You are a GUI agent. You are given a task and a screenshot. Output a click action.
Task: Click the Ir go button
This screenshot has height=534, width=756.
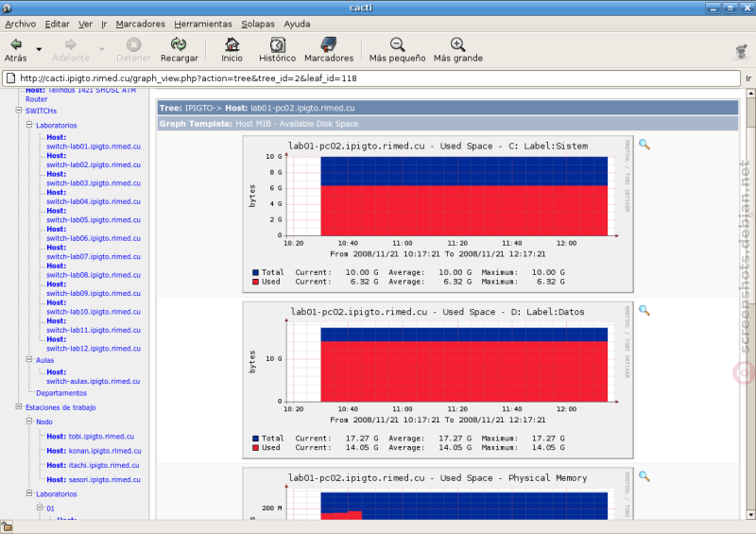point(748,78)
